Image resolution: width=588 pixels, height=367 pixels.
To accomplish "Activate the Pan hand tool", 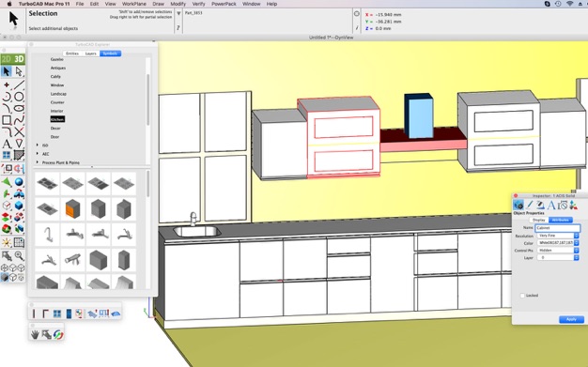I will [x=35, y=334].
